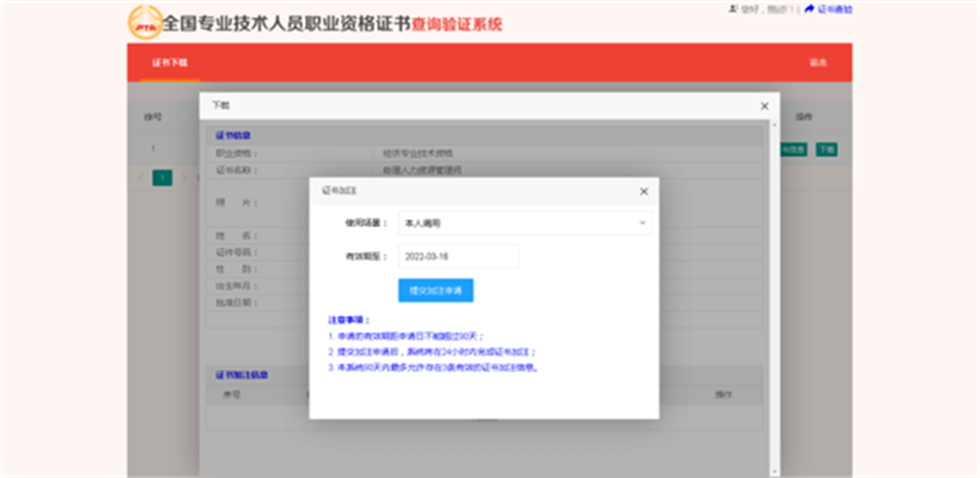Switch to the 证书下载 tab
Image resolution: width=980 pixels, height=478 pixels.
170,63
